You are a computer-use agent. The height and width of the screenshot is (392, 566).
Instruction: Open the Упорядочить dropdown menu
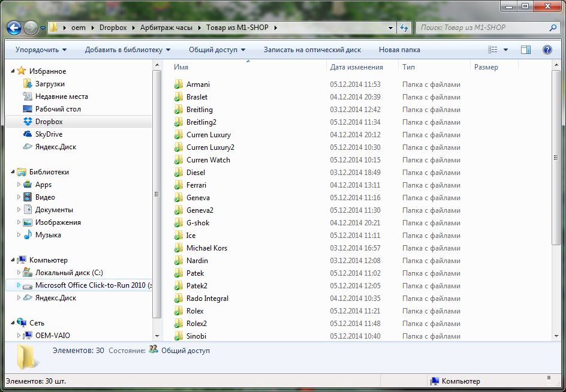41,50
